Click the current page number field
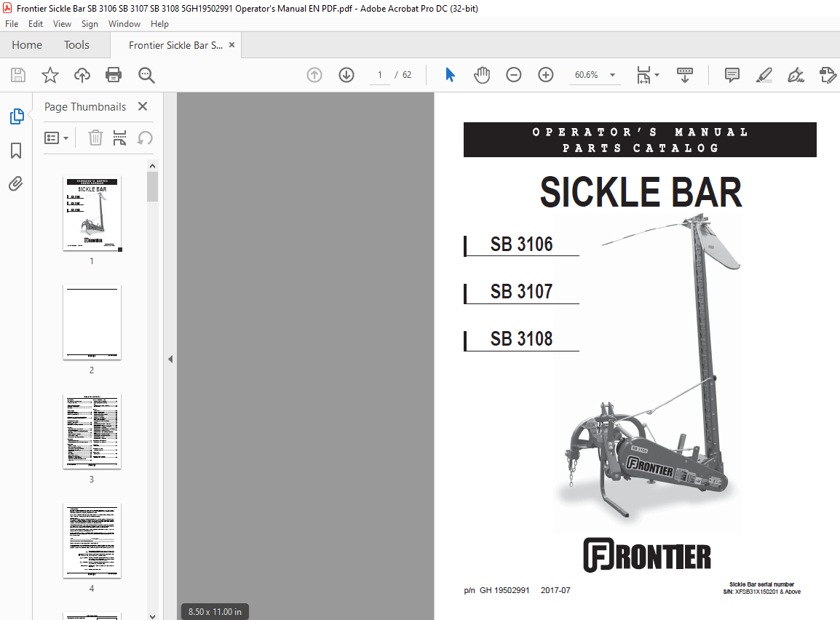The image size is (840, 620). (380, 75)
